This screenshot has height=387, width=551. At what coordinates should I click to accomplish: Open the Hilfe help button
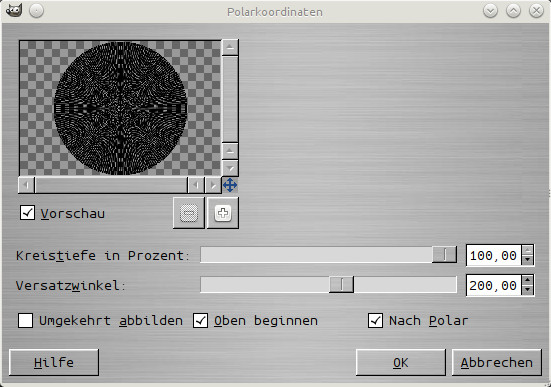click(x=54, y=362)
